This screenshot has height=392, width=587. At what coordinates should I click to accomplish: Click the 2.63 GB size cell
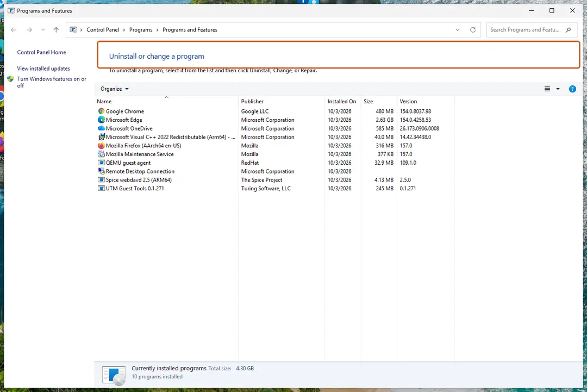pos(384,120)
